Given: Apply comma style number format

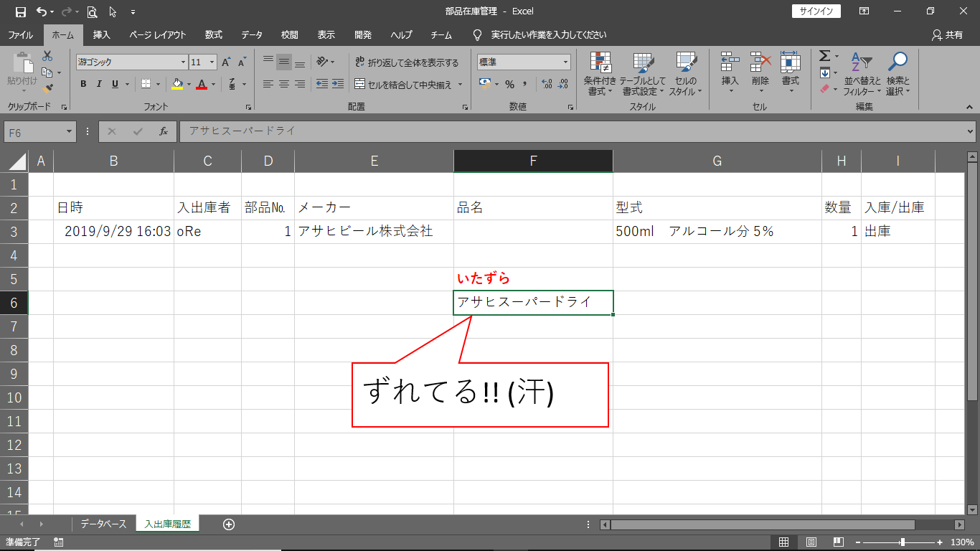Looking at the screenshot, I should (x=525, y=84).
